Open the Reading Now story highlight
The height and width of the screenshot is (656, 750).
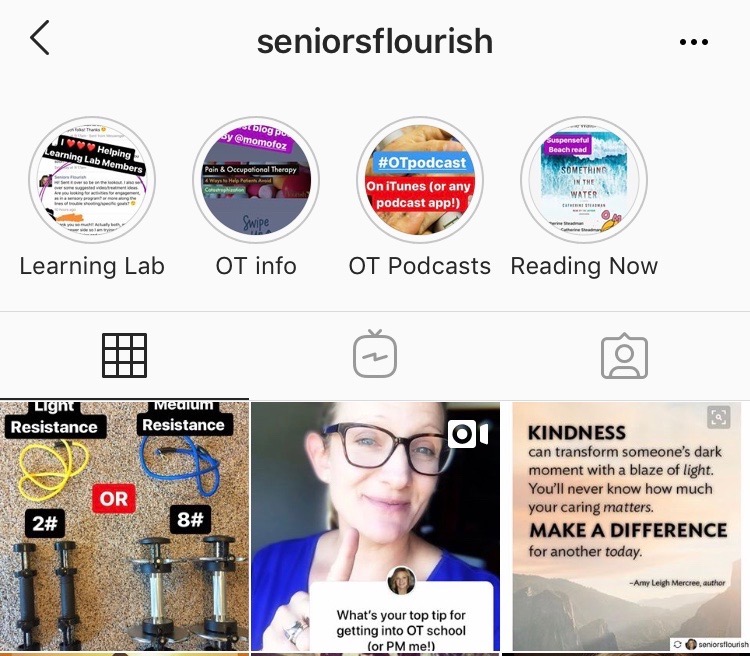(x=584, y=180)
